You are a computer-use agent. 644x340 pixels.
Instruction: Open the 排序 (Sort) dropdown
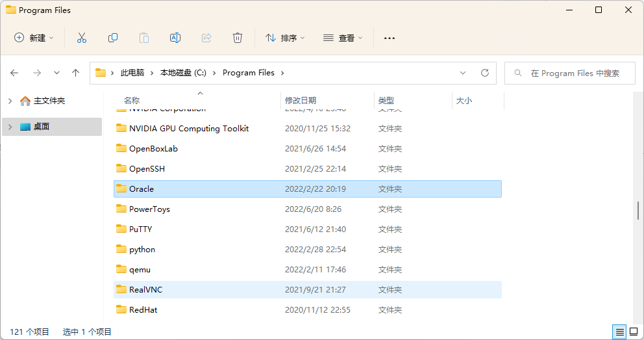[285, 38]
